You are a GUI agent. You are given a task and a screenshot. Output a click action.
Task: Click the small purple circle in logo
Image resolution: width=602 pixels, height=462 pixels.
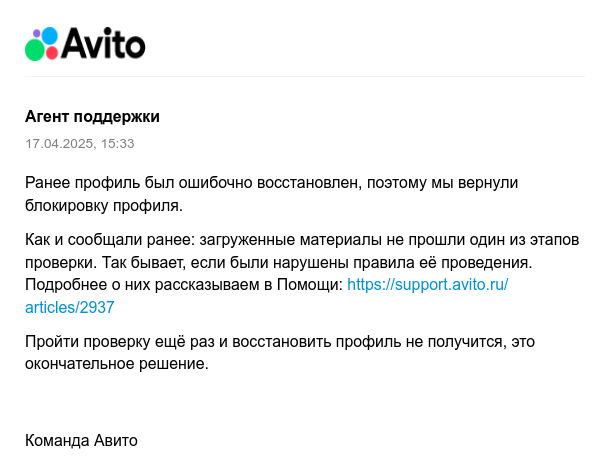37,34
